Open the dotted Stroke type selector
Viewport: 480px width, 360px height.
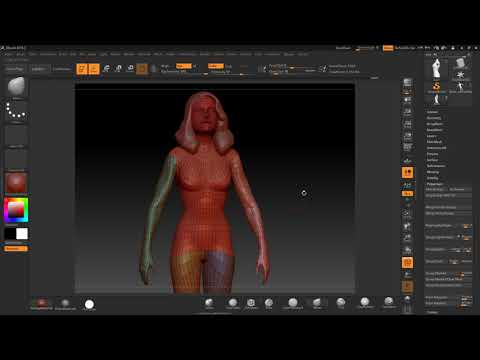16,111
